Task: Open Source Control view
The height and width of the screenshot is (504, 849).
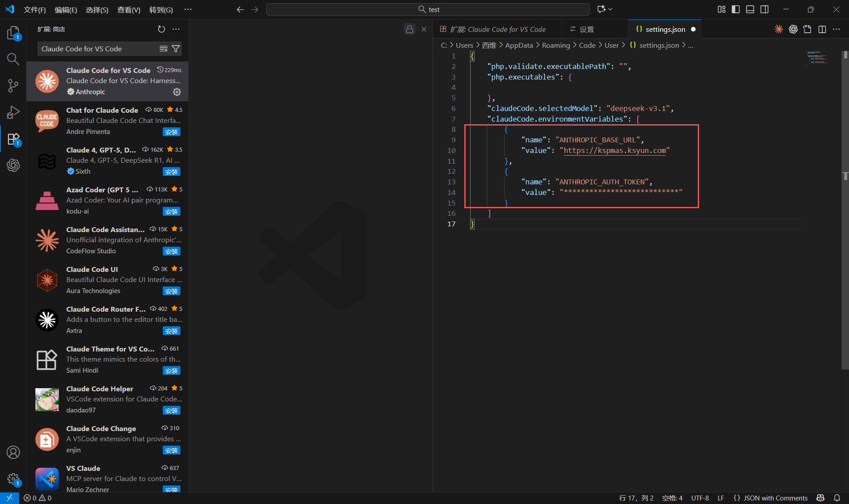Action: pos(13,85)
